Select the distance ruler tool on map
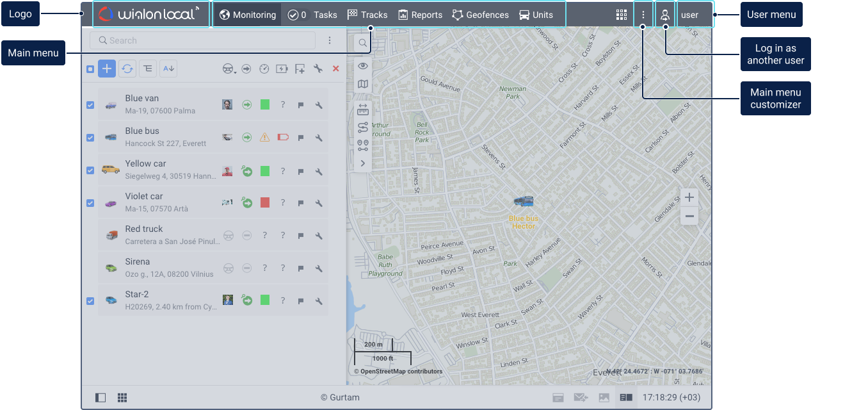The width and height of the screenshot is (868, 410). tap(363, 110)
